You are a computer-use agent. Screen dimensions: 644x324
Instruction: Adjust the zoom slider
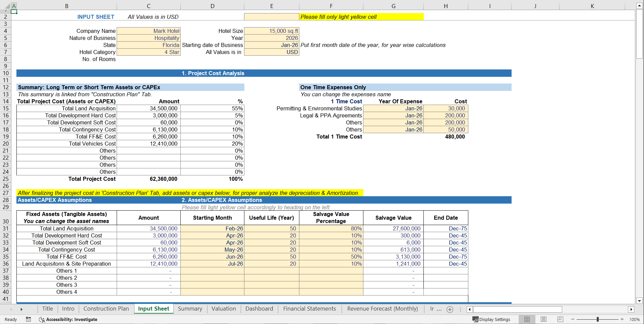pos(598,319)
